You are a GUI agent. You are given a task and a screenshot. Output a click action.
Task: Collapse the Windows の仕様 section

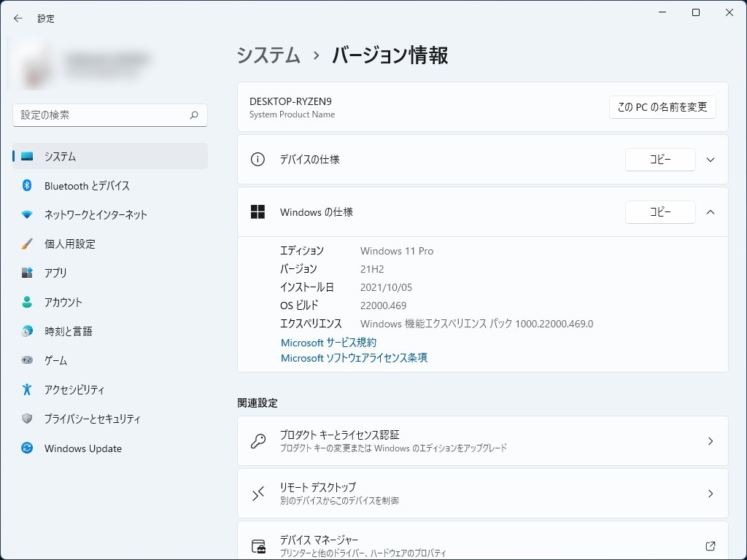(710, 212)
